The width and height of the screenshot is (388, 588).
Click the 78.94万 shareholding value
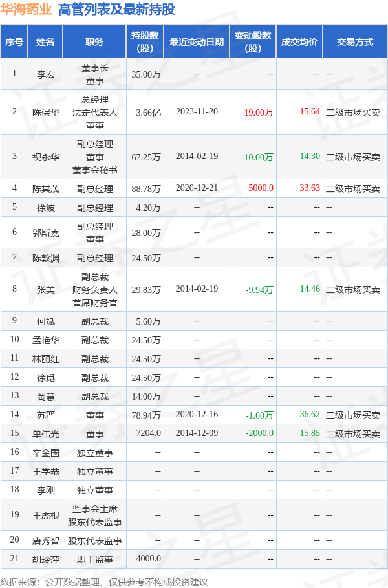click(x=146, y=415)
